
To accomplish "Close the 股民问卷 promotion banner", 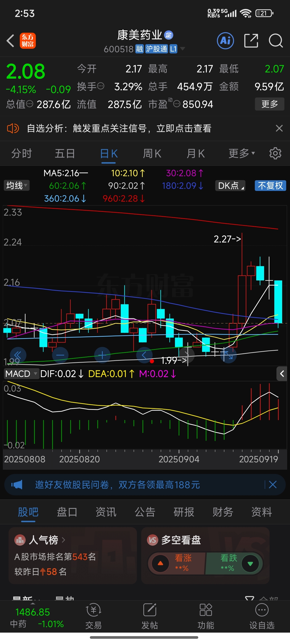I will [x=272, y=484].
